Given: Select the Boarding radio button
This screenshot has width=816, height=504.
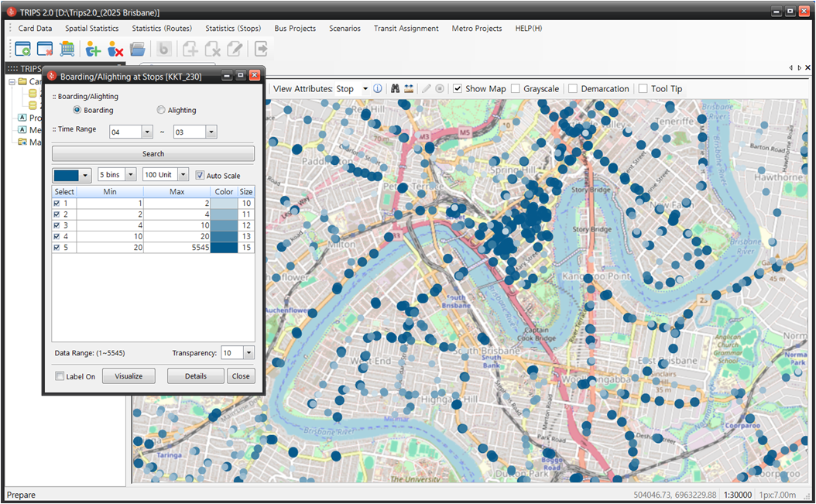Looking at the screenshot, I should coord(77,110).
